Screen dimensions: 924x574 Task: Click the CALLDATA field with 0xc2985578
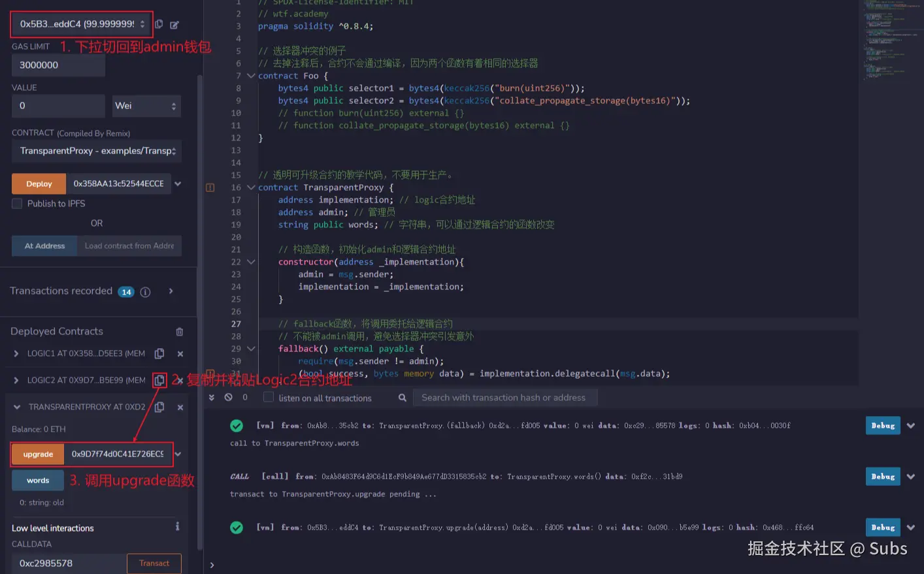pyautogui.click(x=69, y=564)
